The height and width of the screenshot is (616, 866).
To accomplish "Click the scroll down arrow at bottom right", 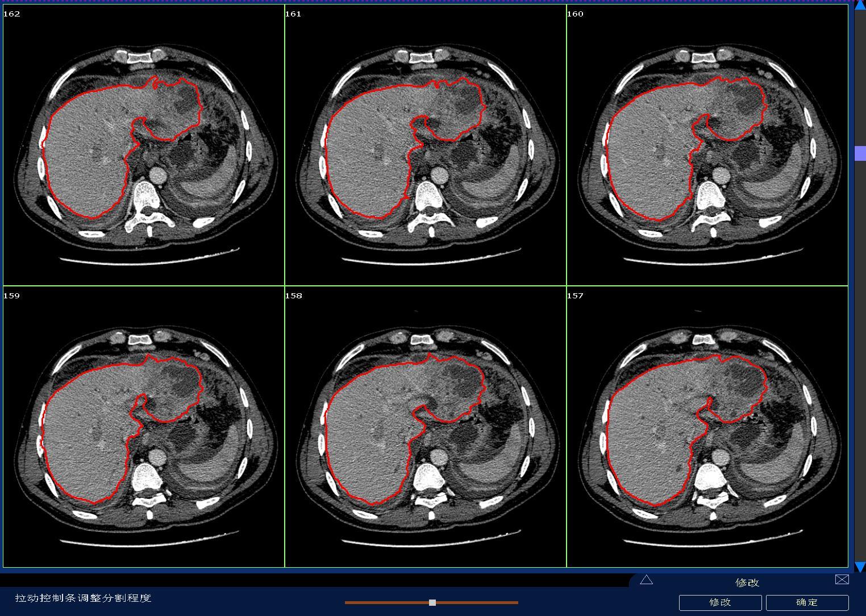I will (x=860, y=566).
